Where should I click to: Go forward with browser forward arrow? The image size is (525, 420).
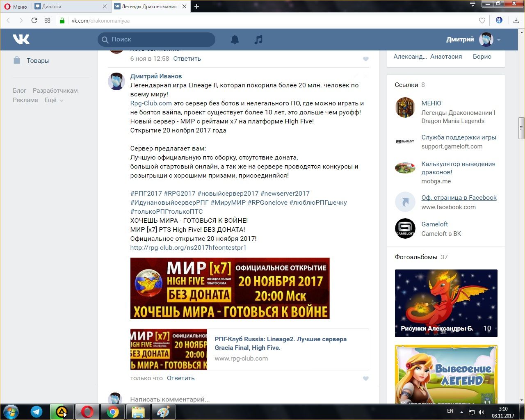click(x=21, y=21)
